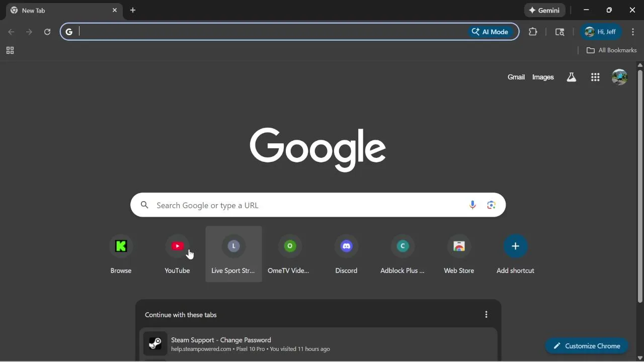The width and height of the screenshot is (644, 362).
Task: Open the Web Store shortcut
Action: point(459,254)
